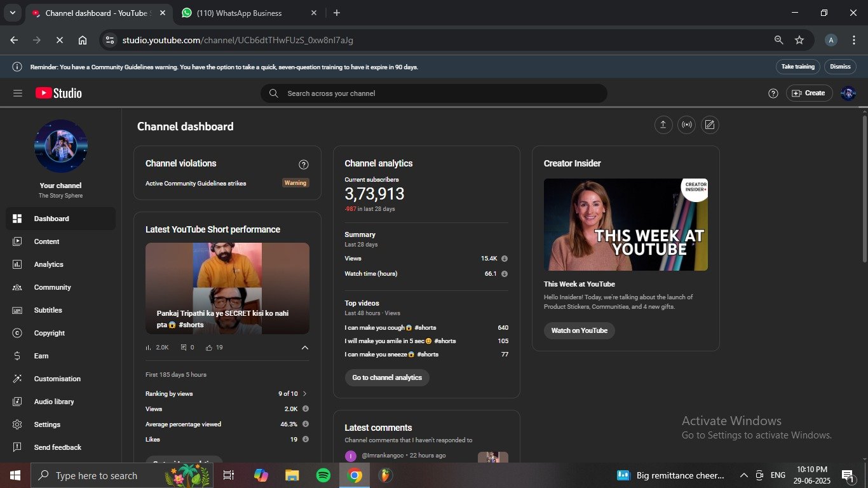Viewport: 868px width, 488px height.
Task: Click the upload videos icon
Action: click(x=663, y=125)
